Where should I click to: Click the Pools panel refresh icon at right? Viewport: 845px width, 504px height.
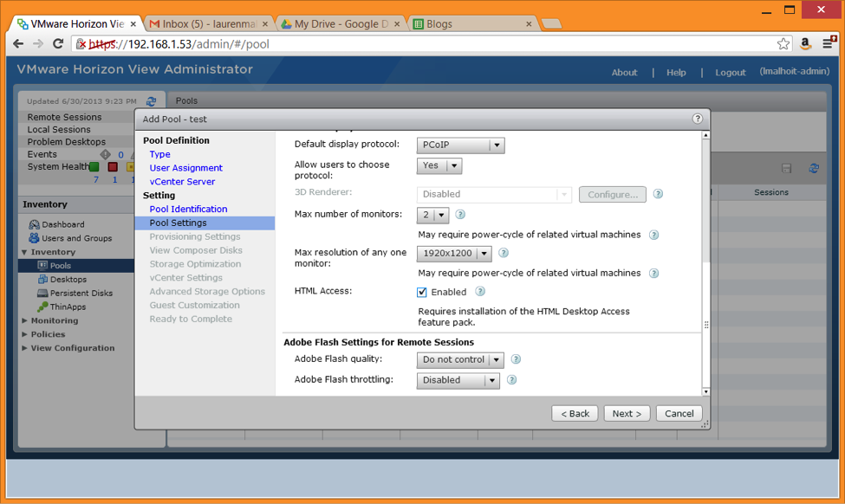(x=814, y=169)
